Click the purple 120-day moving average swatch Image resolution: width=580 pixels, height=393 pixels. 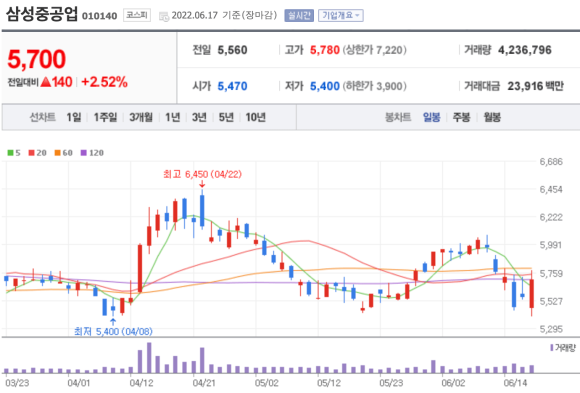point(84,153)
